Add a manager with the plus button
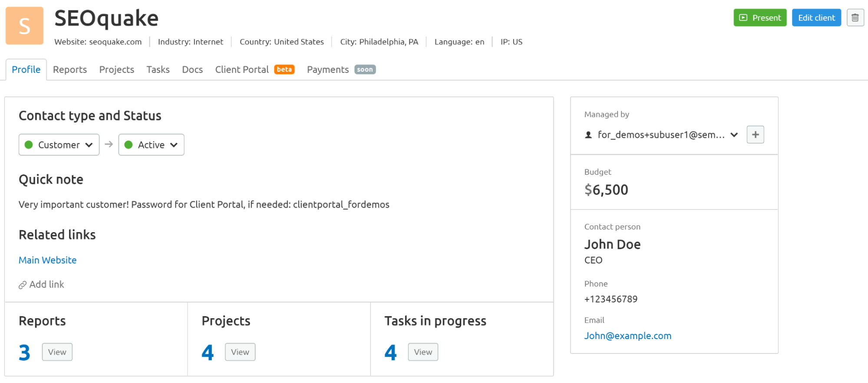The width and height of the screenshot is (868, 383). pos(755,135)
